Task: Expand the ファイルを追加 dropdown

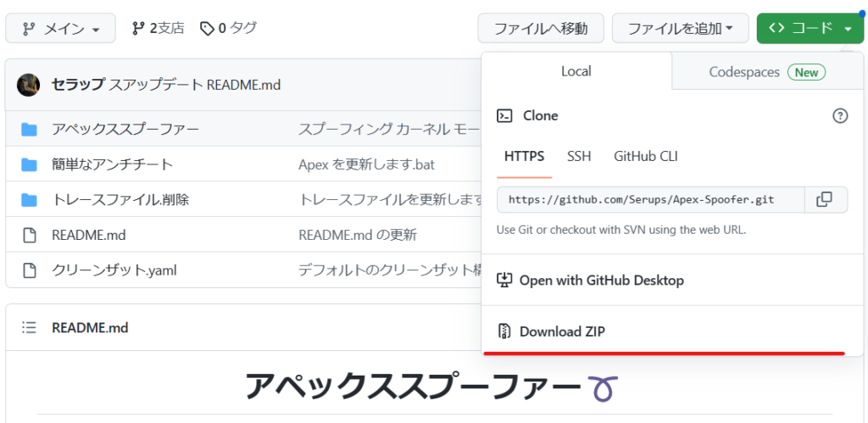Action: click(x=681, y=28)
